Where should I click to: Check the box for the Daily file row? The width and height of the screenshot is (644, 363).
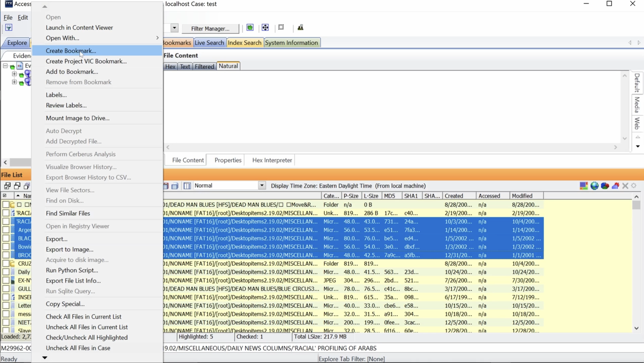click(x=6, y=272)
